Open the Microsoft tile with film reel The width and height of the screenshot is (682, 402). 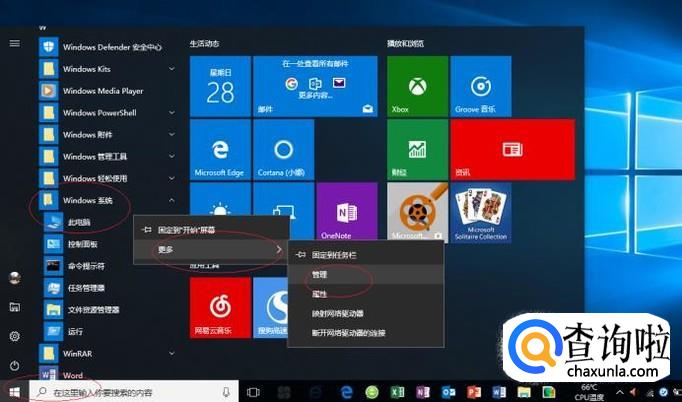tap(417, 212)
